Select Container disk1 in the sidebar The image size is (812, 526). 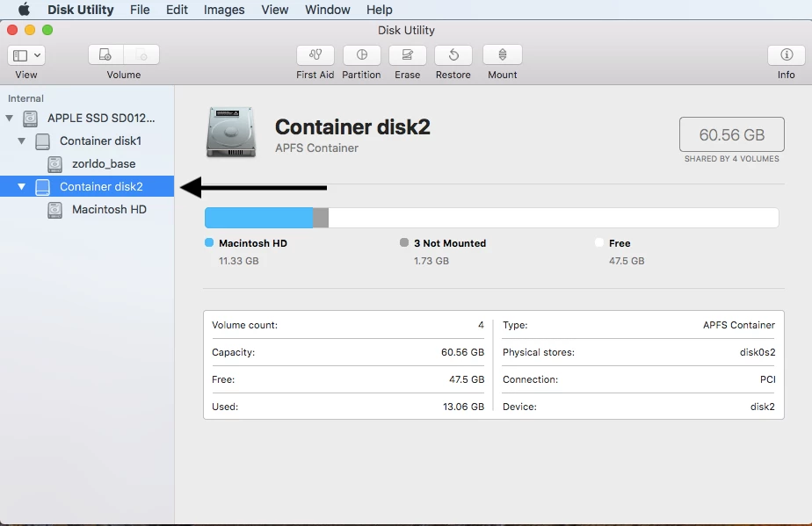[87, 141]
